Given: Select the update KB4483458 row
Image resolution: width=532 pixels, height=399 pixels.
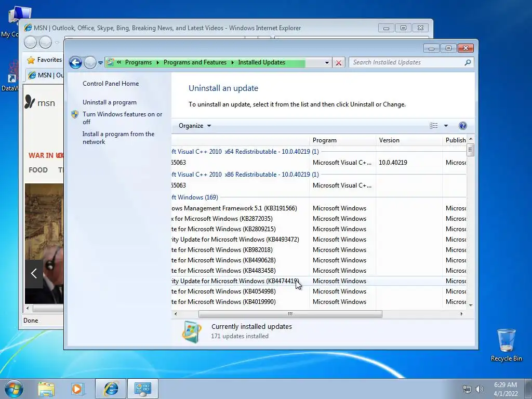Looking at the screenshot, I should click(x=319, y=271).
